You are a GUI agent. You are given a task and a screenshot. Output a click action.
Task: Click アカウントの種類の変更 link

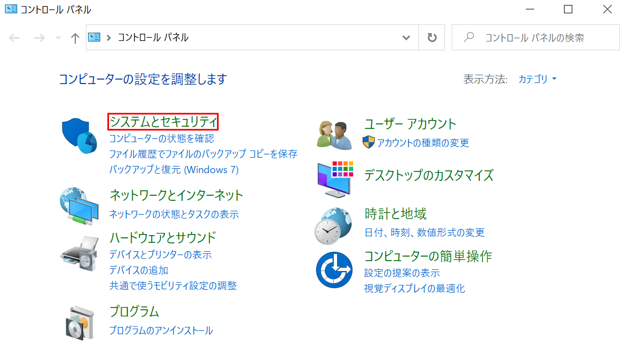(x=423, y=143)
